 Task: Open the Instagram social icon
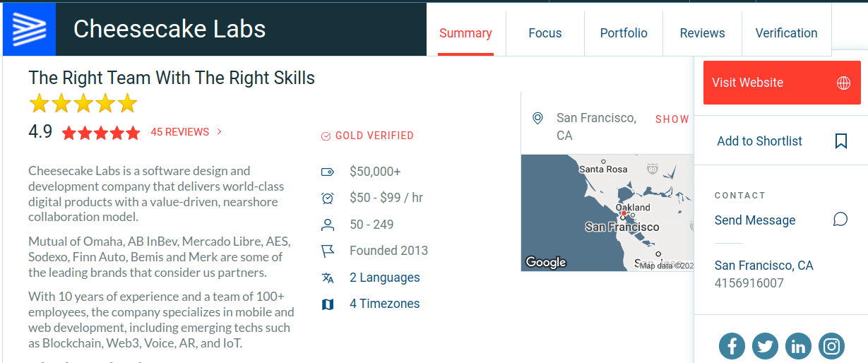pos(832,346)
